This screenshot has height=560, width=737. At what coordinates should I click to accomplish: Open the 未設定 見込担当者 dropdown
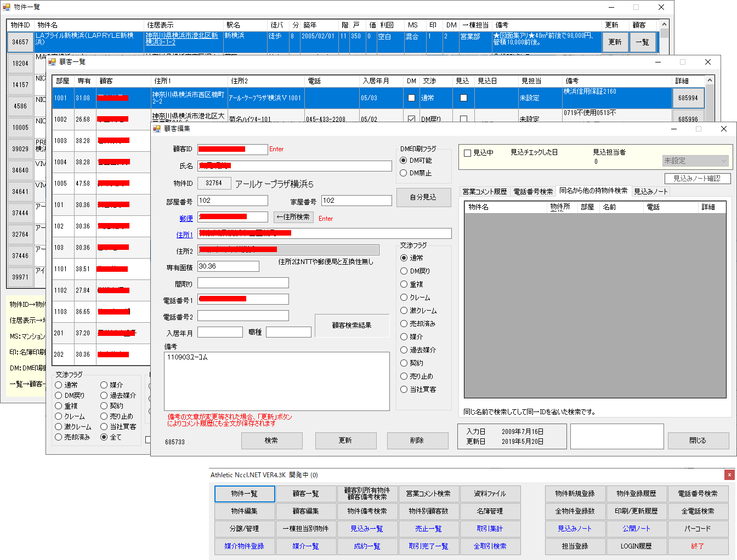(695, 161)
